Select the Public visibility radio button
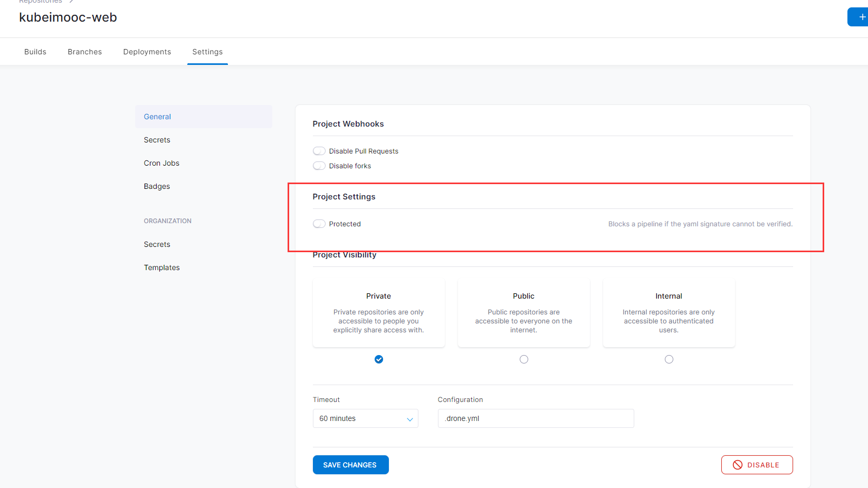Viewport: 868px width, 488px height. 524,359
